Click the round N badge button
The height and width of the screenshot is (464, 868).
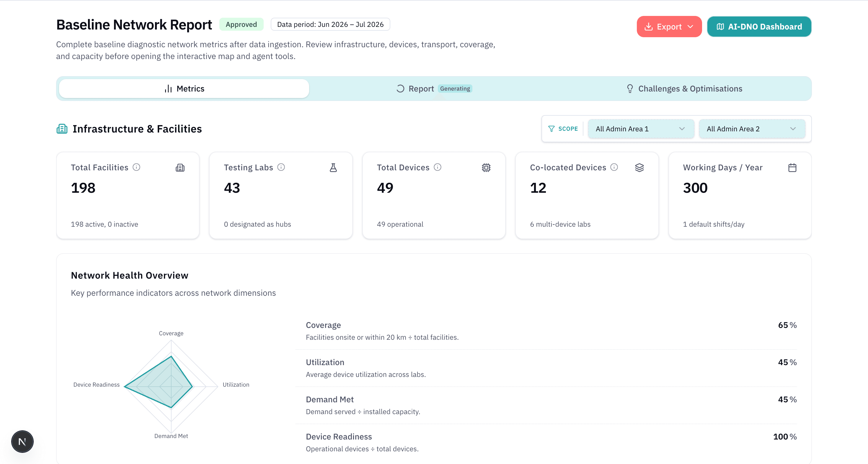[22, 442]
